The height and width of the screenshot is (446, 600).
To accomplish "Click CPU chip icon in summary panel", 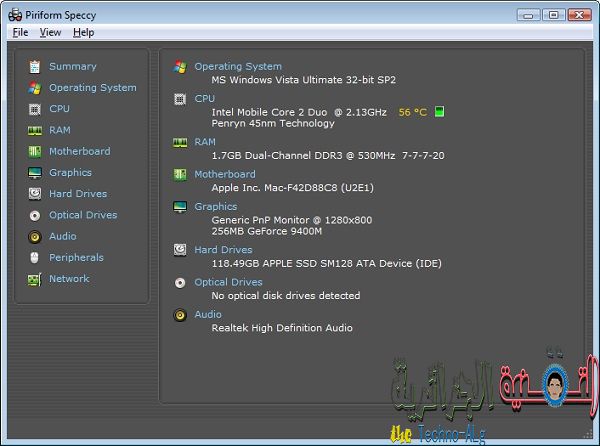I will (180, 99).
